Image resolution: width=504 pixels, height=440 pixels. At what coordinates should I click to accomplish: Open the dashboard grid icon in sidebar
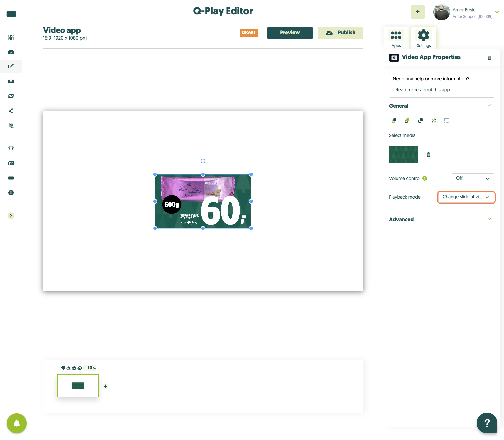[11, 37]
